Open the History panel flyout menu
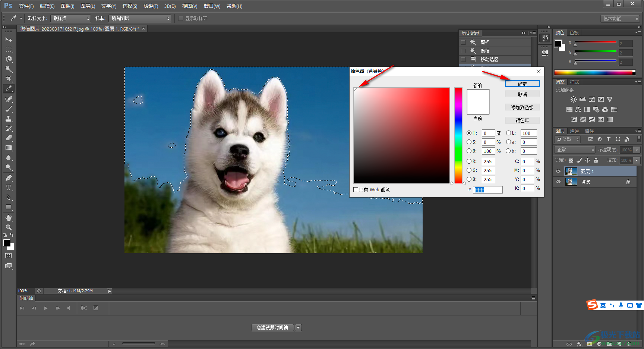 [x=533, y=33]
